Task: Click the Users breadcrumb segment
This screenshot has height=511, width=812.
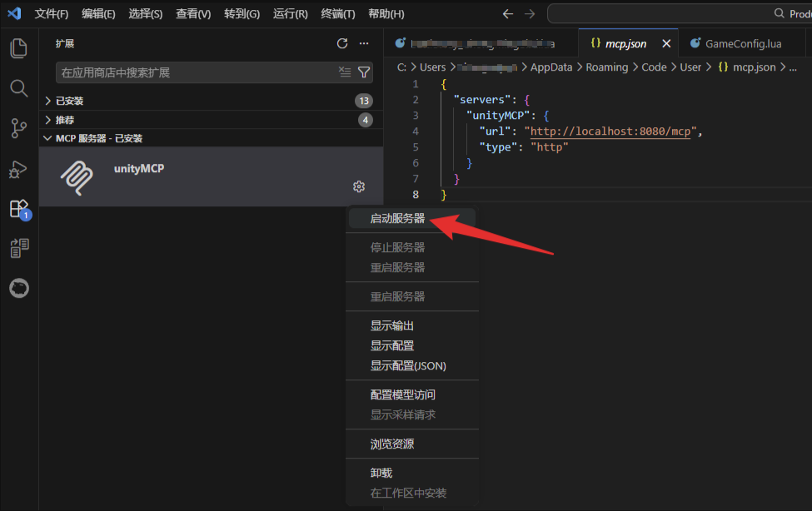Action: 432,67
